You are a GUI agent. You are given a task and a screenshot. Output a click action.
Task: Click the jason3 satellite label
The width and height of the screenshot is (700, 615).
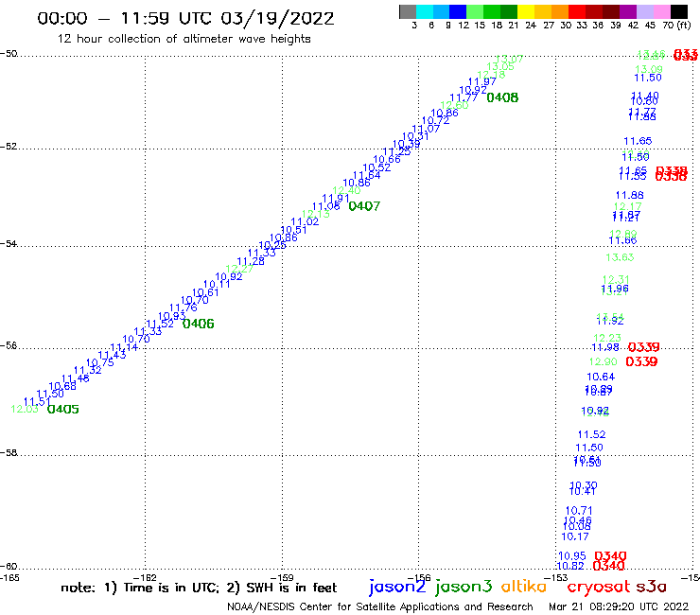pos(464,587)
